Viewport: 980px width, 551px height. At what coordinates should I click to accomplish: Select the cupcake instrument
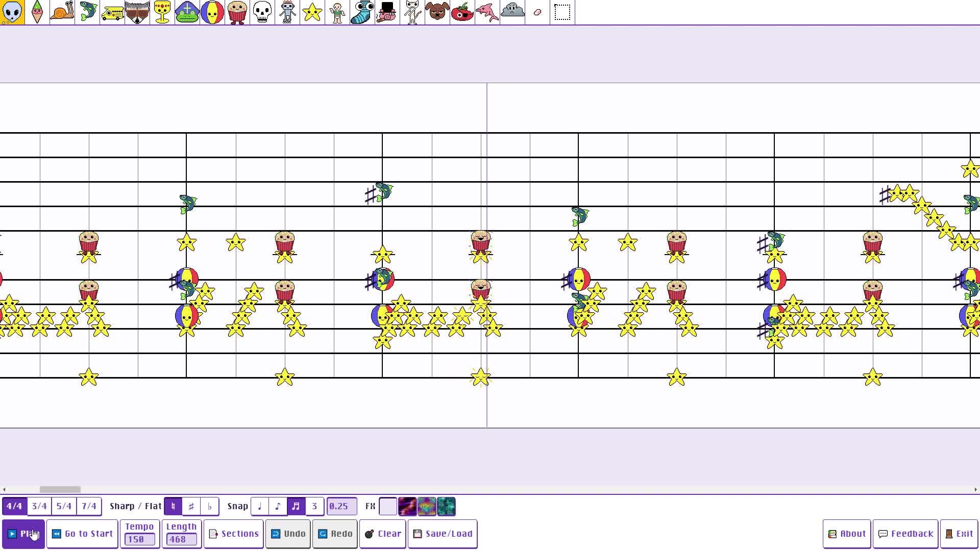(x=237, y=12)
